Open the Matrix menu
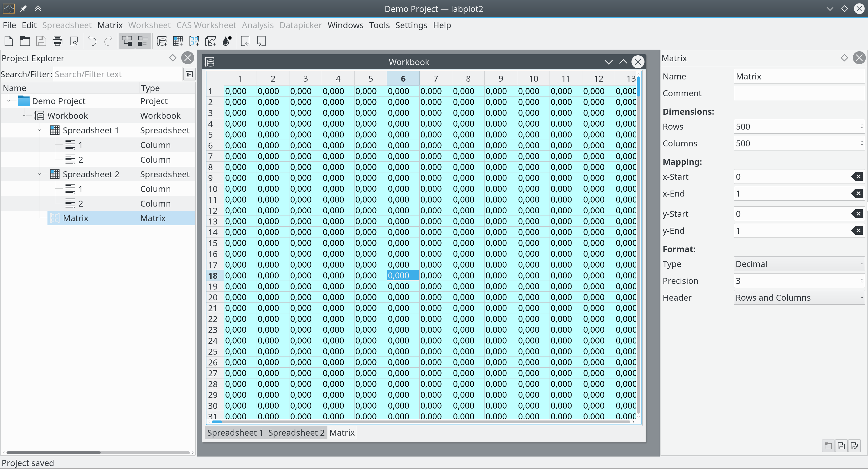The height and width of the screenshot is (469, 868). tap(110, 25)
